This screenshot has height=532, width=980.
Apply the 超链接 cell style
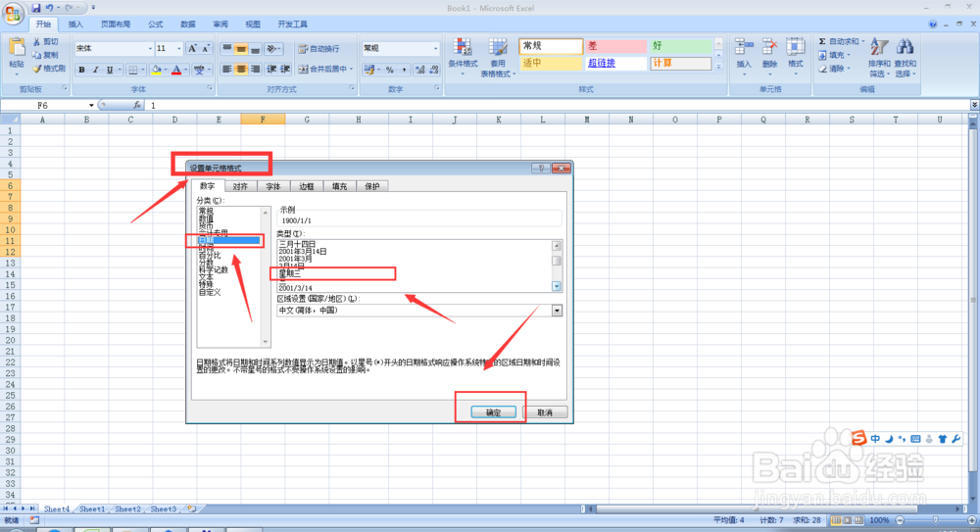615,63
